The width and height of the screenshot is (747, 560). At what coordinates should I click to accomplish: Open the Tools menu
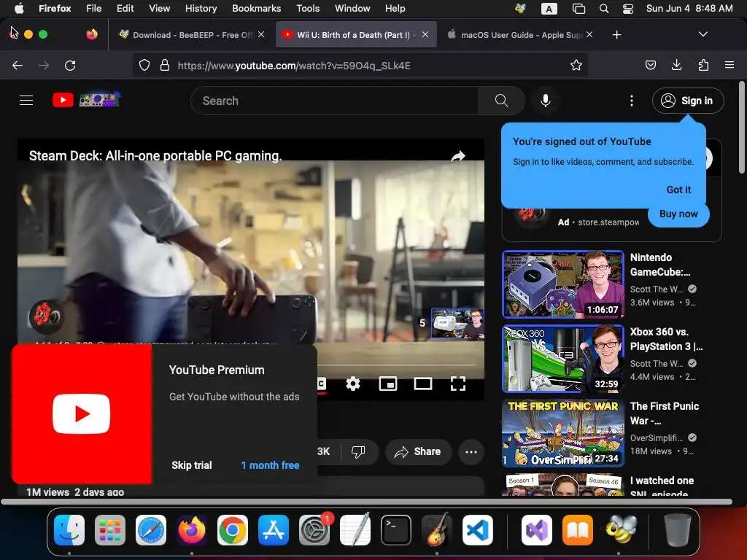[308, 9]
